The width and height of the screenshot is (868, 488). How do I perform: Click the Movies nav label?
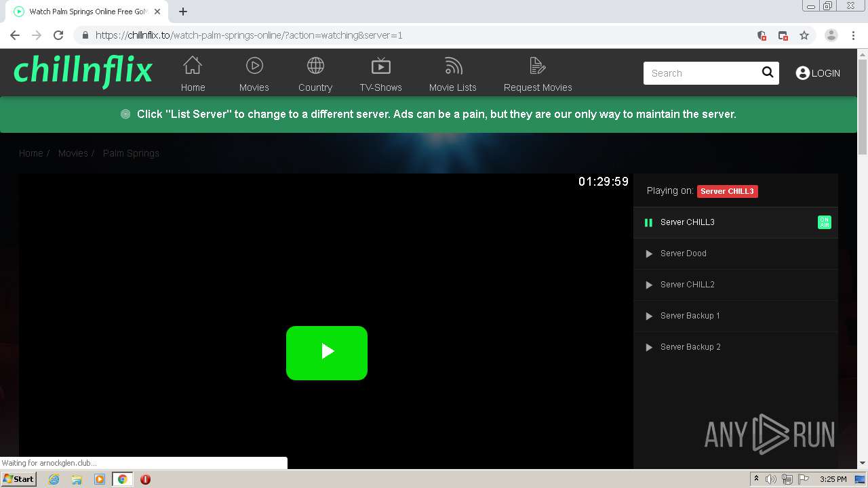tap(254, 87)
